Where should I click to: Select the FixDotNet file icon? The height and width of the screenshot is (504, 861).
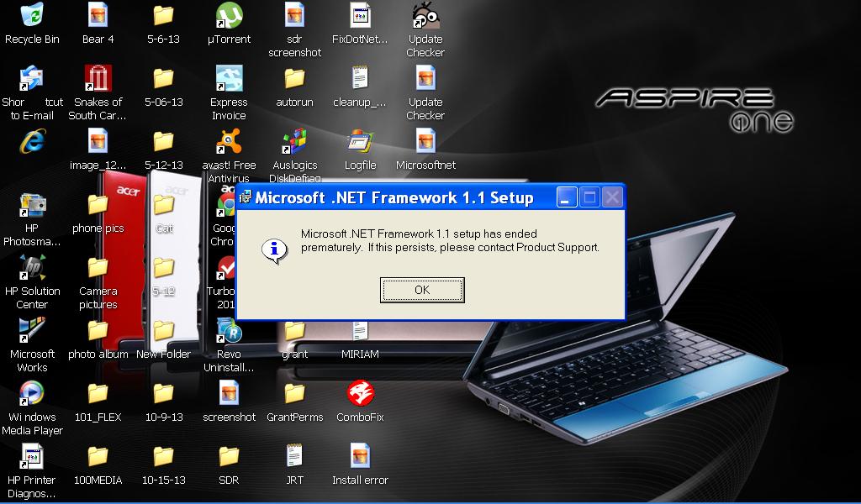pyautogui.click(x=360, y=15)
